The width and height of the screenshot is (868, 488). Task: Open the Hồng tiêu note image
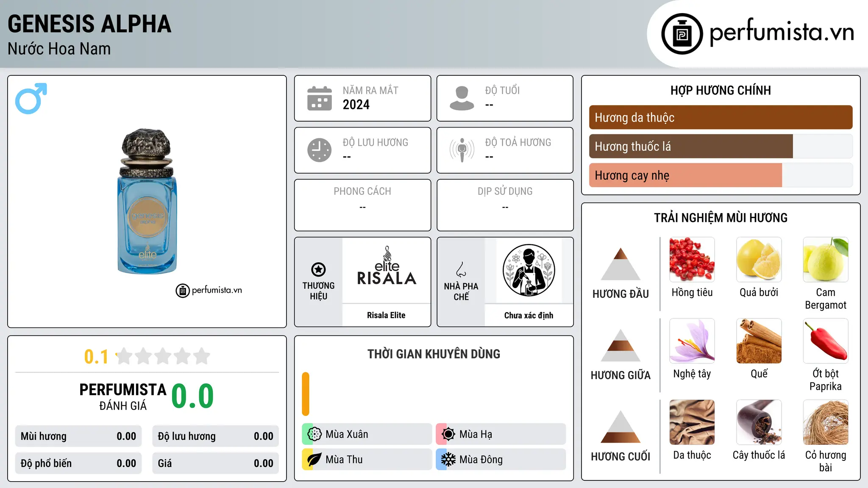(x=692, y=260)
